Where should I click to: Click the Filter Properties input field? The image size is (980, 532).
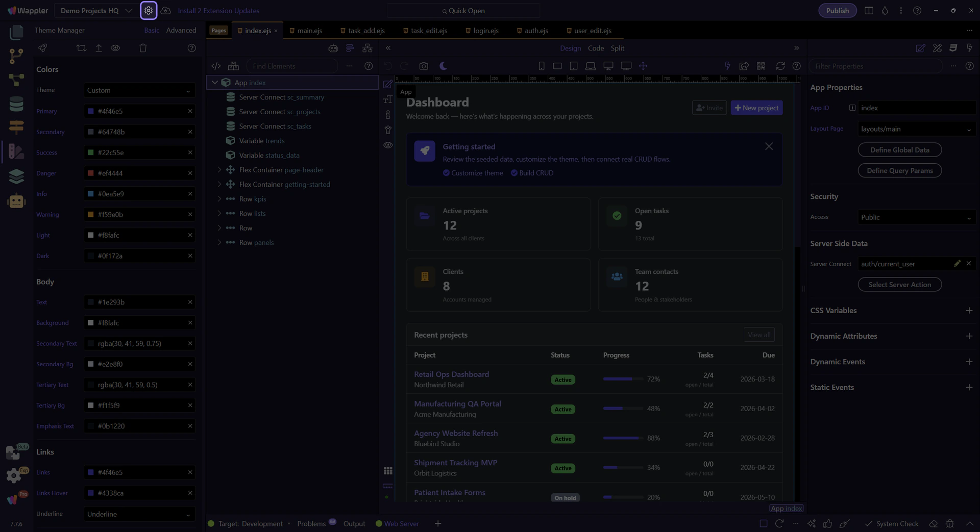click(875, 66)
